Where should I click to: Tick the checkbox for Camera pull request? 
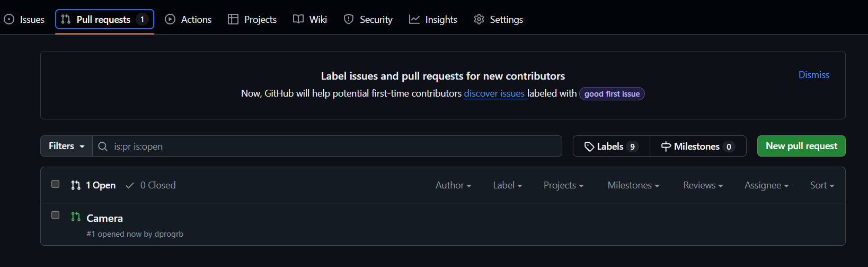[x=55, y=215]
